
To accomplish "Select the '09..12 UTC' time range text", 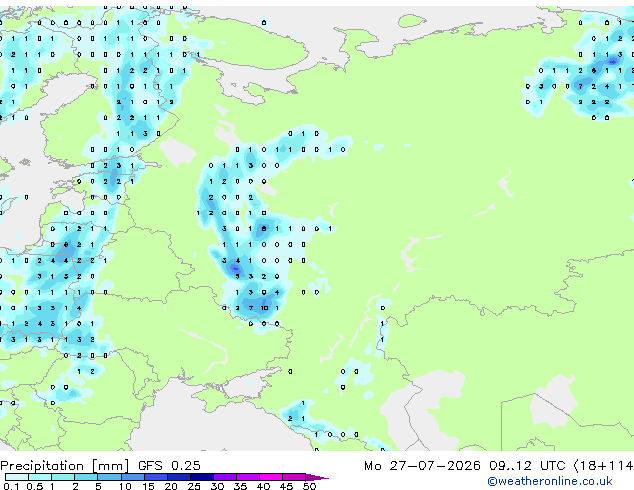I will click(x=526, y=466).
